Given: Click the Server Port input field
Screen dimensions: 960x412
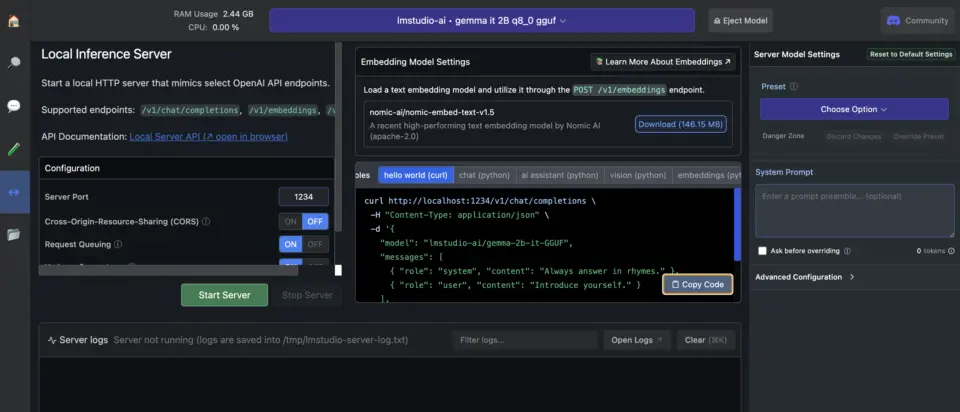Looking at the screenshot, I should [x=304, y=197].
